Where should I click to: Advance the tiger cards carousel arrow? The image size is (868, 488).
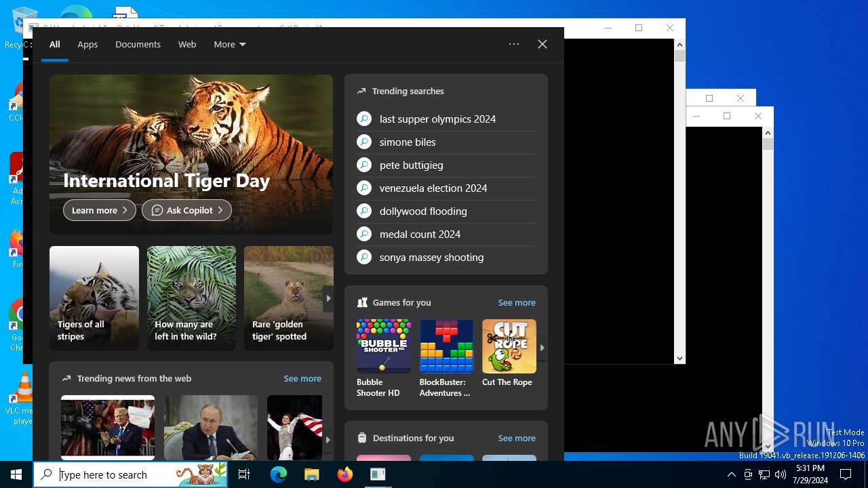[328, 298]
